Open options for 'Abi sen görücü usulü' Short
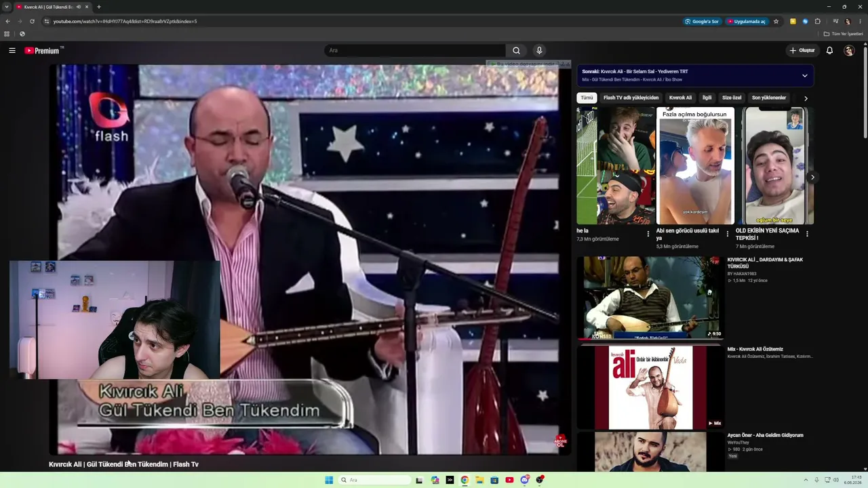The height and width of the screenshot is (488, 868). [728, 234]
